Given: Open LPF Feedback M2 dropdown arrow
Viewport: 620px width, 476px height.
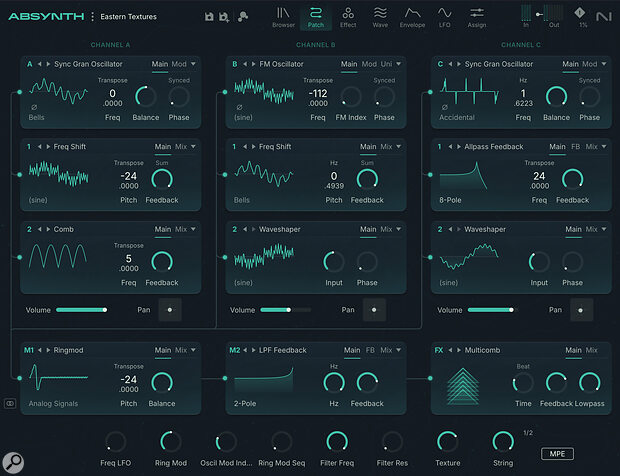Looking at the screenshot, I should pyautogui.click(x=398, y=350).
